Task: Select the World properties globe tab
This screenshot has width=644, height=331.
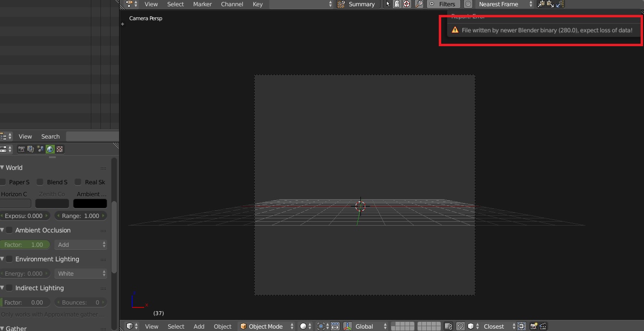Action: 50,149
